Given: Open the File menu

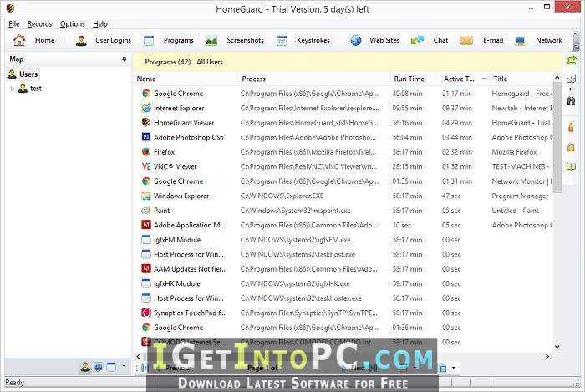Looking at the screenshot, I should (x=14, y=24).
